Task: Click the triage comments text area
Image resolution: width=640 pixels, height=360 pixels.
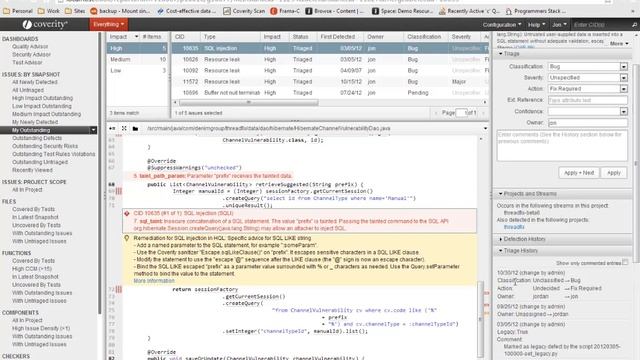Action: (562, 146)
